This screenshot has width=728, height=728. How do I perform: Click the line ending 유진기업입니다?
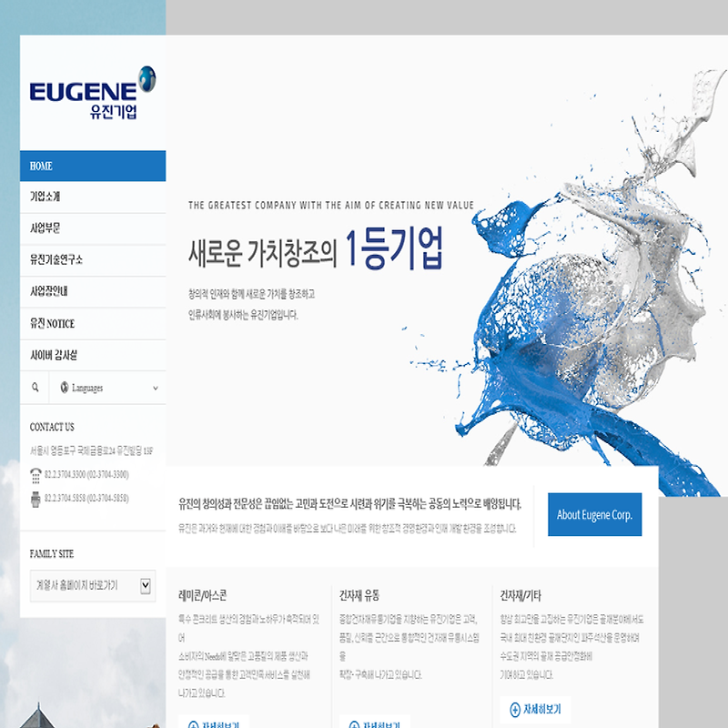[243, 315]
